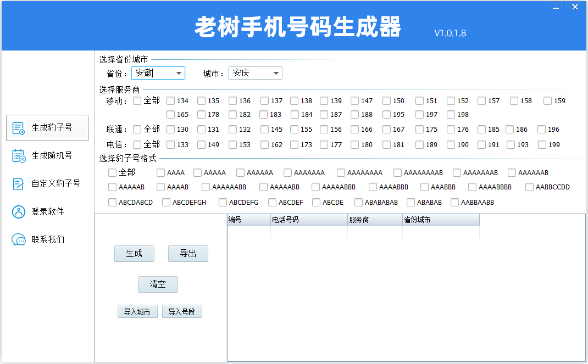Tick the 134 prefix checkbox
The height and width of the screenshot is (364, 588).
pyautogui.click(x=170, y=100)
